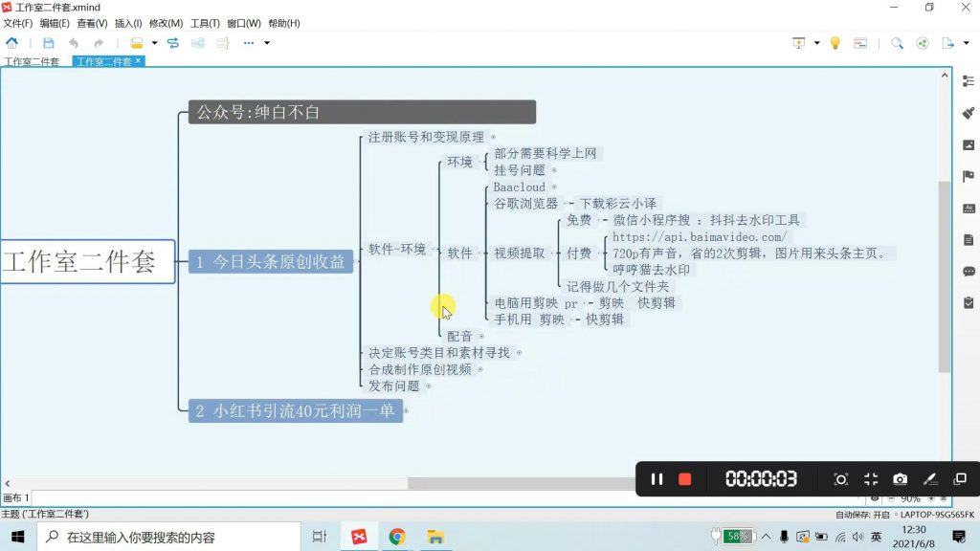Switch to the first 工作室二件套 tab
This screenshot has width=980, height=551.
click(32, 61)
